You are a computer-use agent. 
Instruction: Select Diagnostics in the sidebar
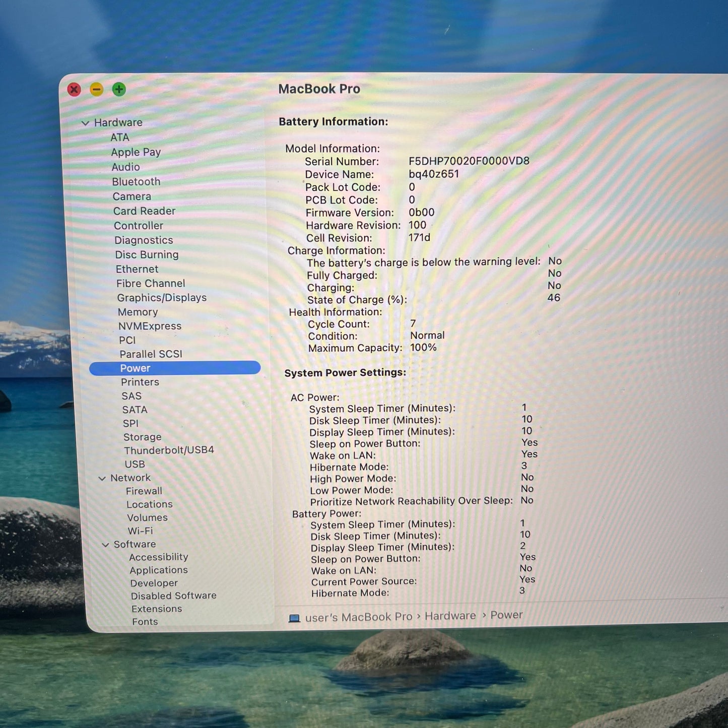144,240
